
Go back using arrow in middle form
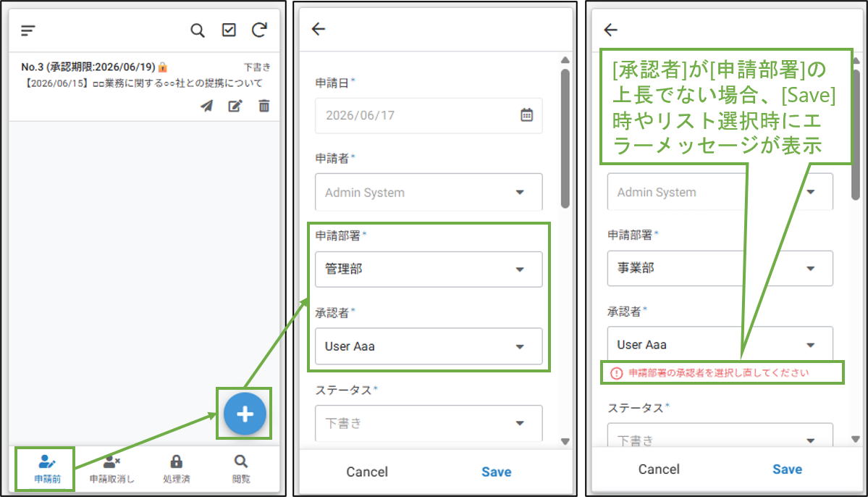319,29
